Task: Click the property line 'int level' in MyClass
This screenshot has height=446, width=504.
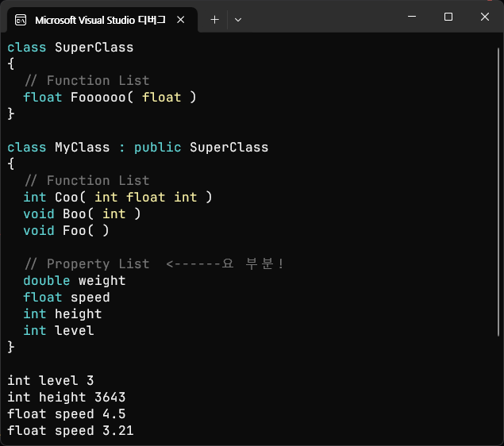Action: pyautogui.click(x=59, y=331)
